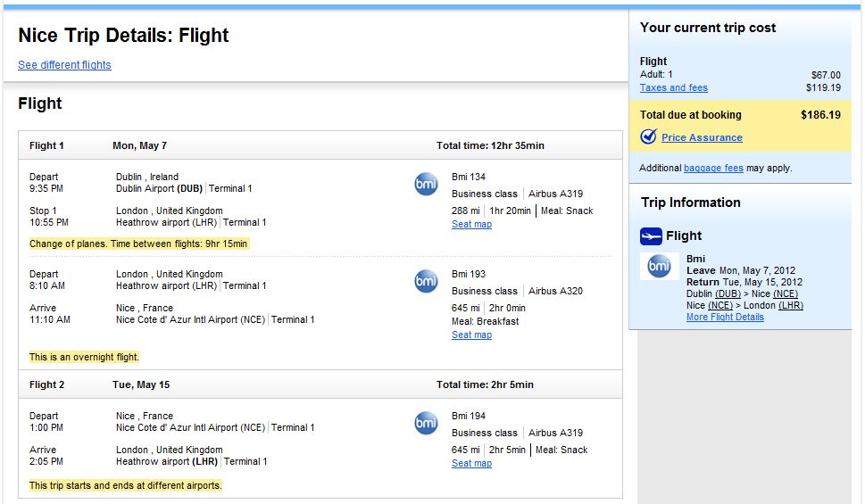This screenshot has height=504, width=865.
Task: Click the bmi logo for flight Bmi 194
Action: click(427, 424)
